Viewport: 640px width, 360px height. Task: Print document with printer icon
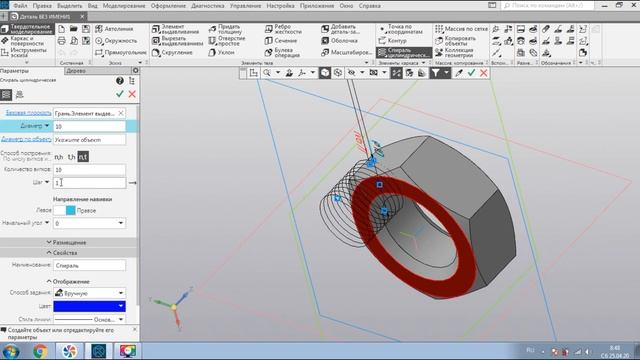[61, 41]
